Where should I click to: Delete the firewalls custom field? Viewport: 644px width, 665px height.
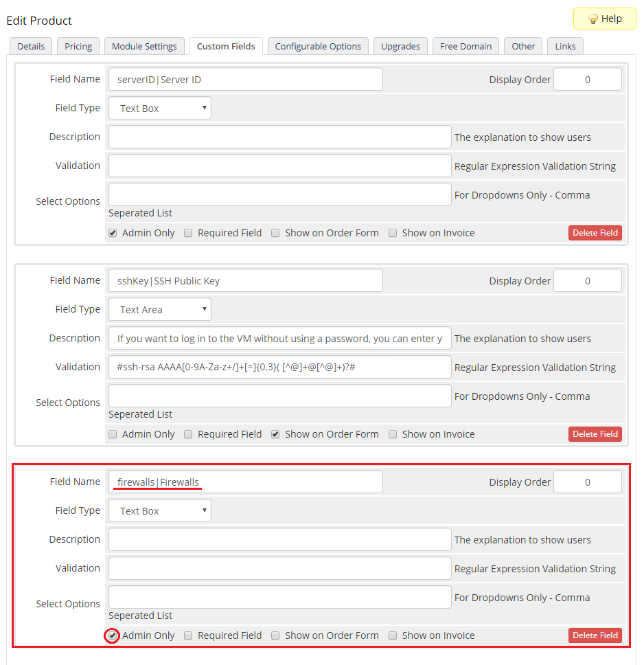point(595,635)
